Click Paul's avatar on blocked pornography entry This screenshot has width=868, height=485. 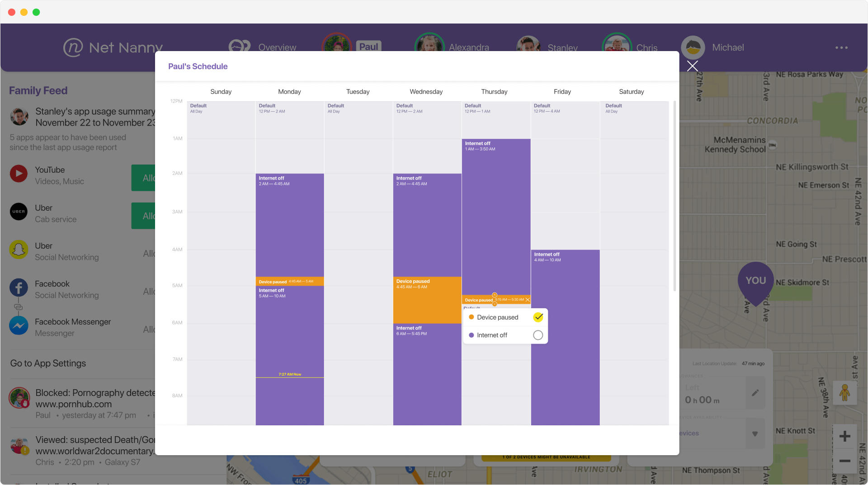click(x=19, y=398)
